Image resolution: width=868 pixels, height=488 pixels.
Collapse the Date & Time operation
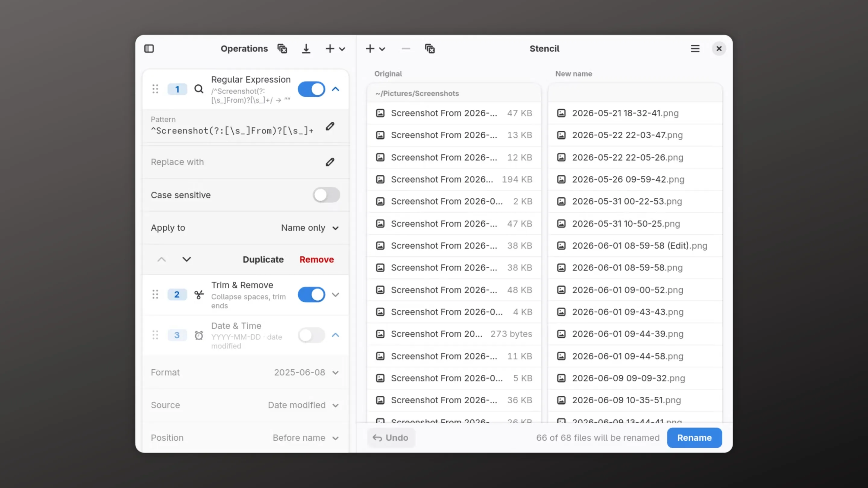click(x=335, y=335)
